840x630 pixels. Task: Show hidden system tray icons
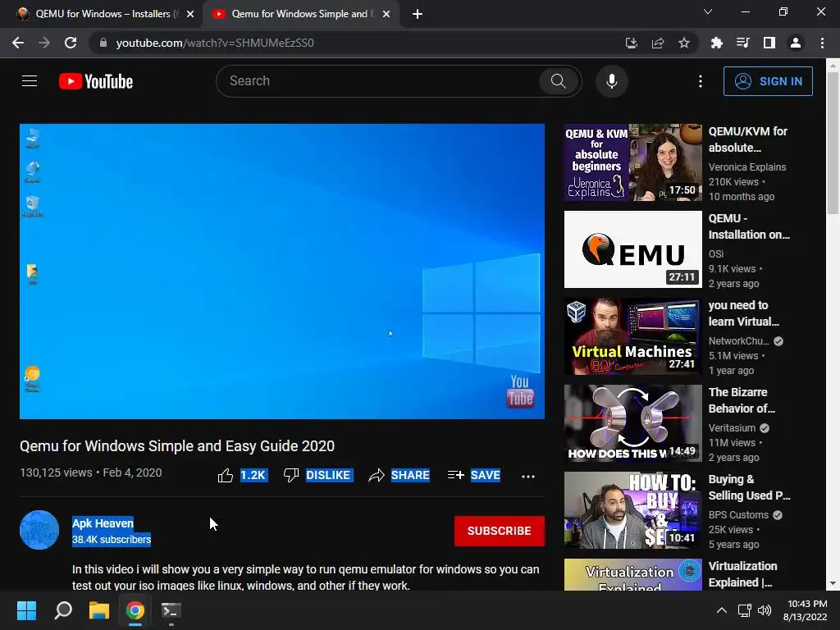tap(722, 610)
